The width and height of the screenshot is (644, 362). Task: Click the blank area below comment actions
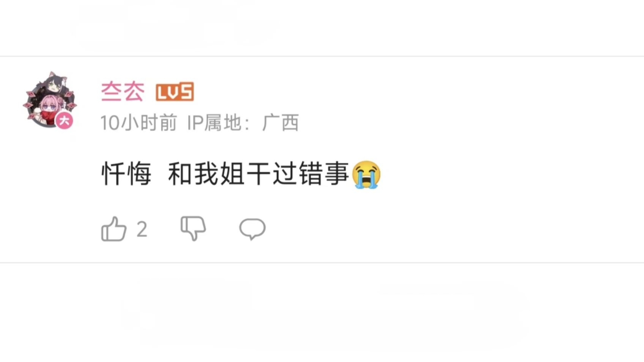click(322, 312)
